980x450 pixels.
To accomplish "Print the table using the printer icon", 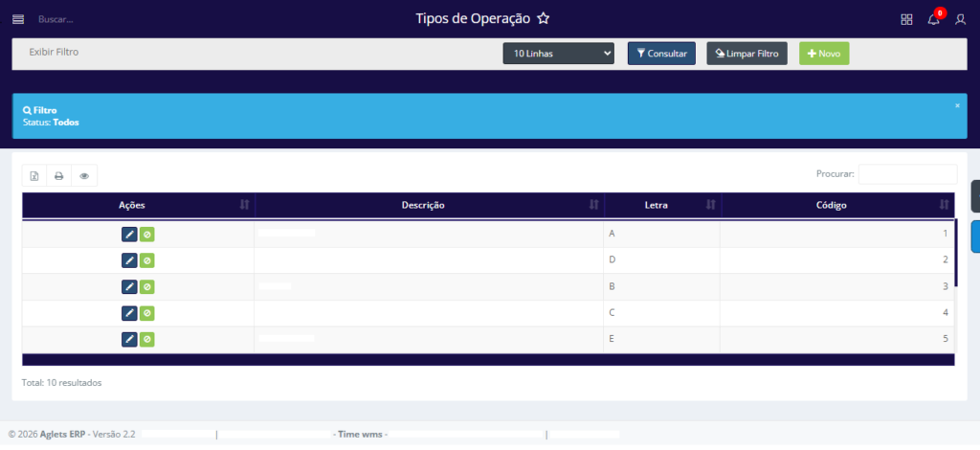I will [x=59, y=176].
